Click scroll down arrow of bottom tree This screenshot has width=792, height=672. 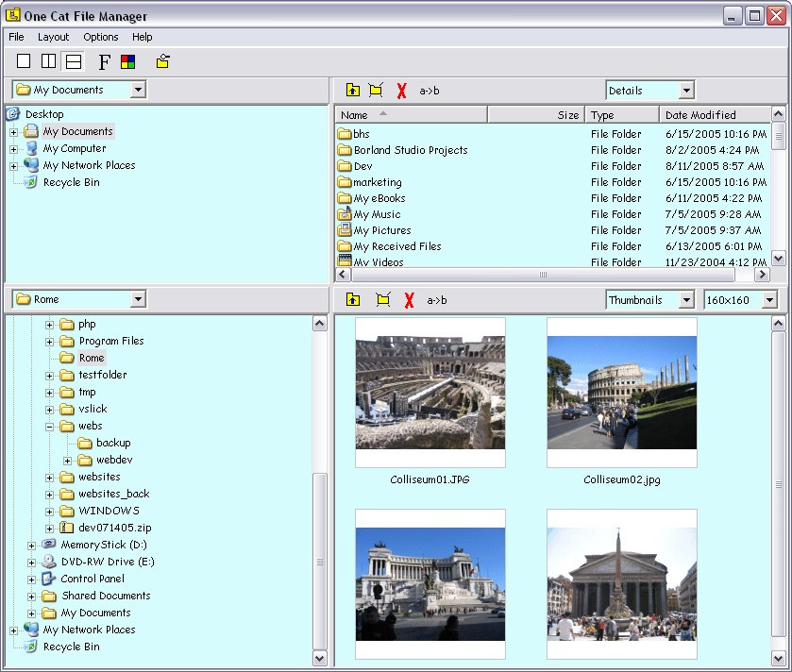[x=320, y=658]
